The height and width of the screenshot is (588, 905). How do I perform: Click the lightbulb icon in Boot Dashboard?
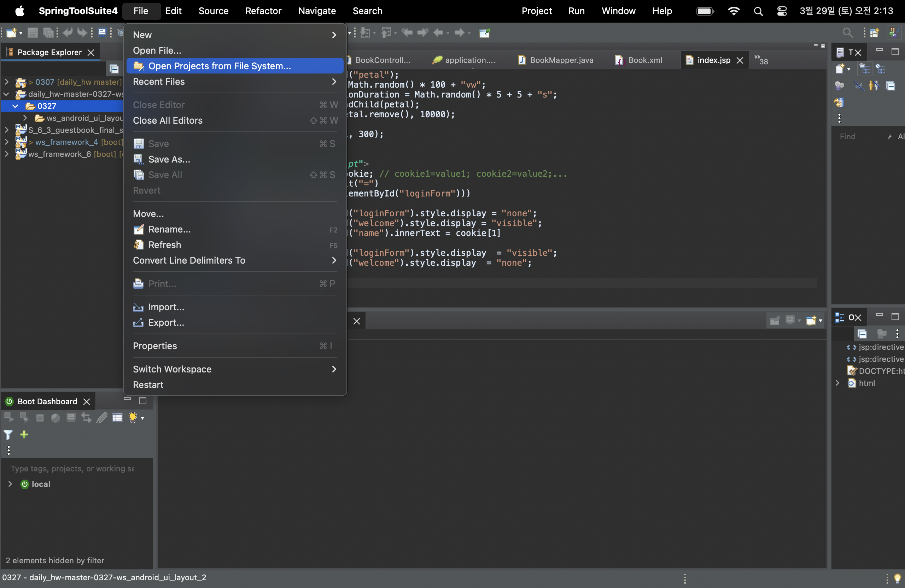tap(133, 418)
